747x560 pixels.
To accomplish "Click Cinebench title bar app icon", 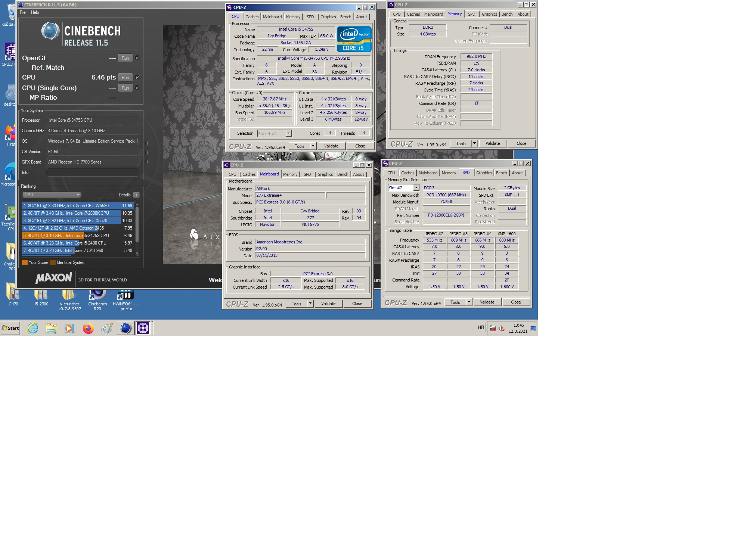I will [21, 5].
